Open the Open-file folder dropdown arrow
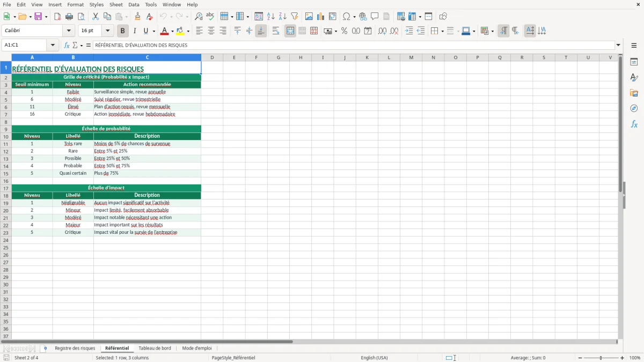 point(30,17)
